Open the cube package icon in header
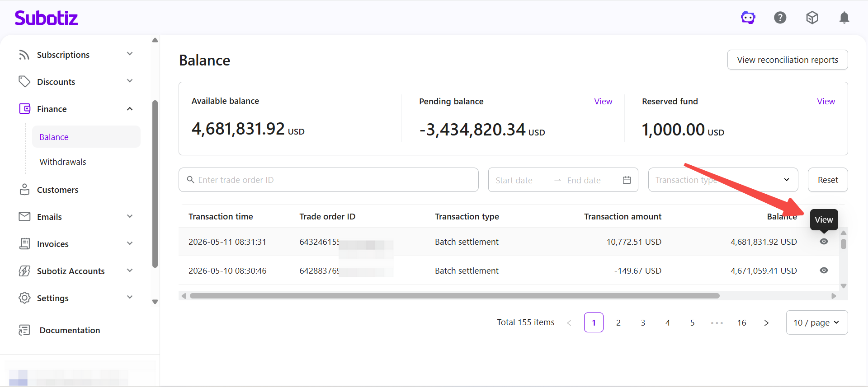This screenshot has height=387, width=868. point(812,18)
